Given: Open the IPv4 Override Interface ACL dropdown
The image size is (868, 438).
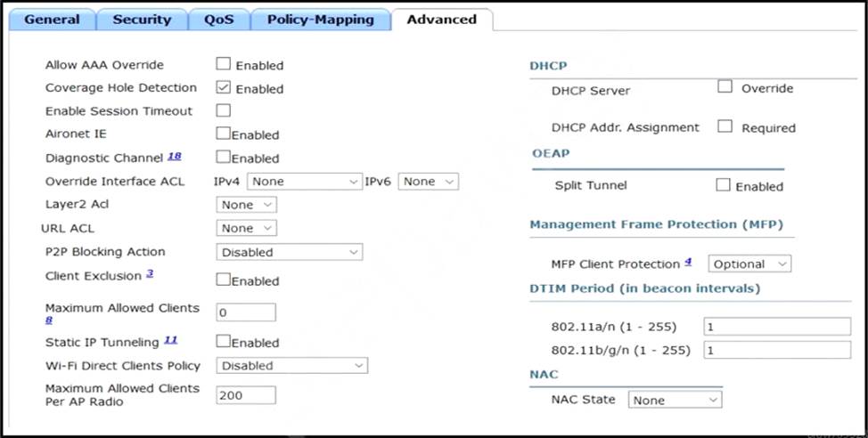Looking at the screenshot, I should pyautogui.click(x=305, y=182).
